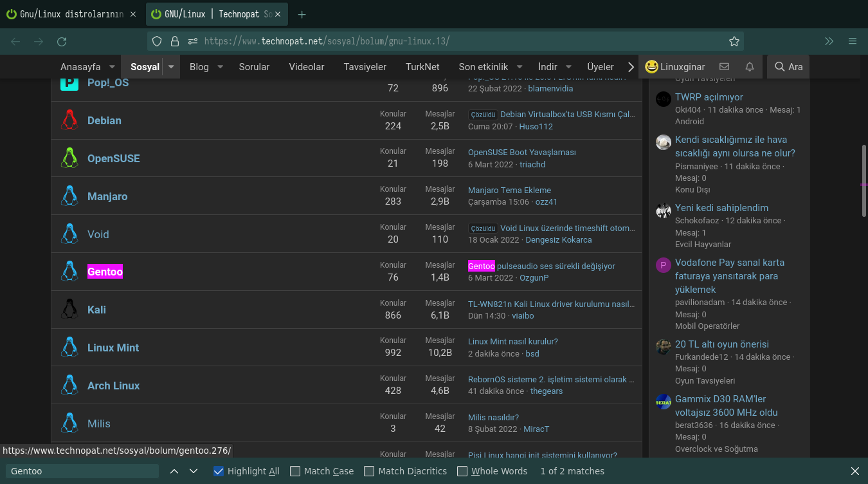Reload the current Technopat page
Screen dimensions: 868x484
pos(62,41)
